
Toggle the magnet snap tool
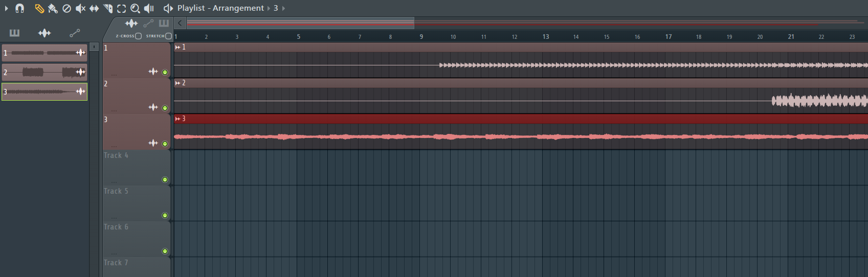(19, 8)
